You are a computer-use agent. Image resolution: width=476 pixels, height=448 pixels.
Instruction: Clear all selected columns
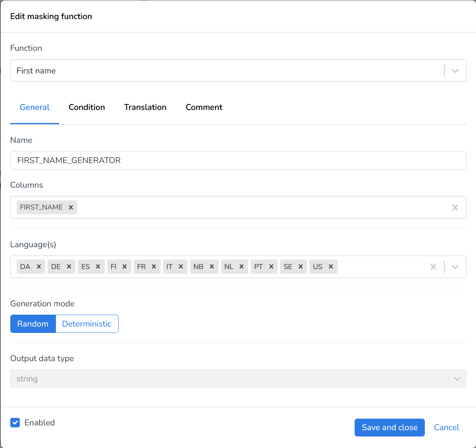tap(455, 207)
